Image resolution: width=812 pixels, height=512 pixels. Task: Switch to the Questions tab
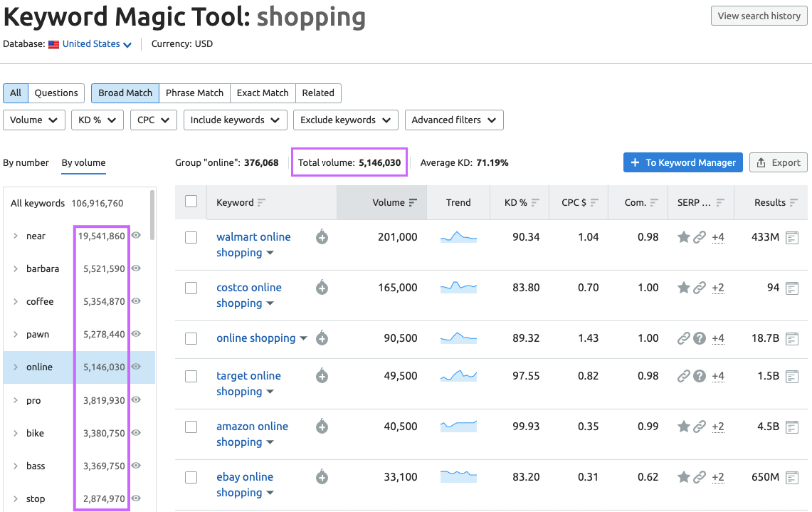coord(56,93)
